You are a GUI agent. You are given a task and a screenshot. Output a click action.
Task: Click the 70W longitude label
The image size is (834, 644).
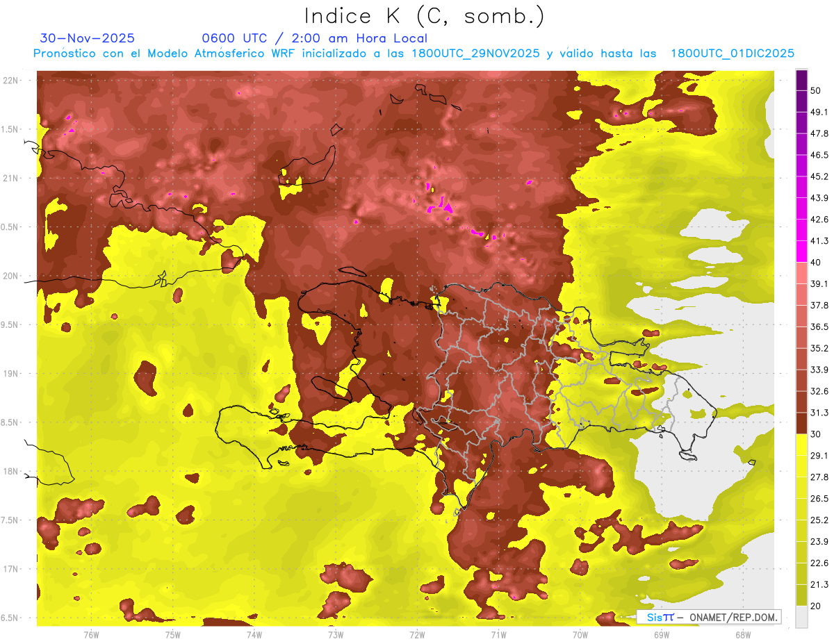580,635
